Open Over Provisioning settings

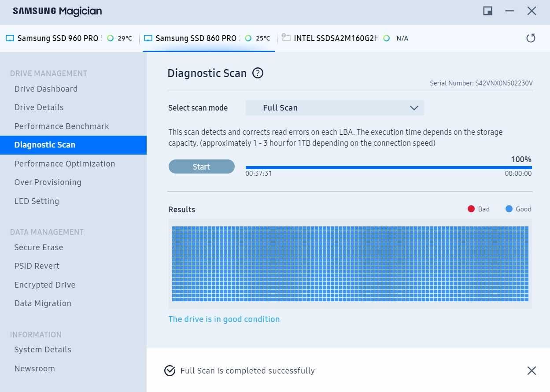[48, 182]
